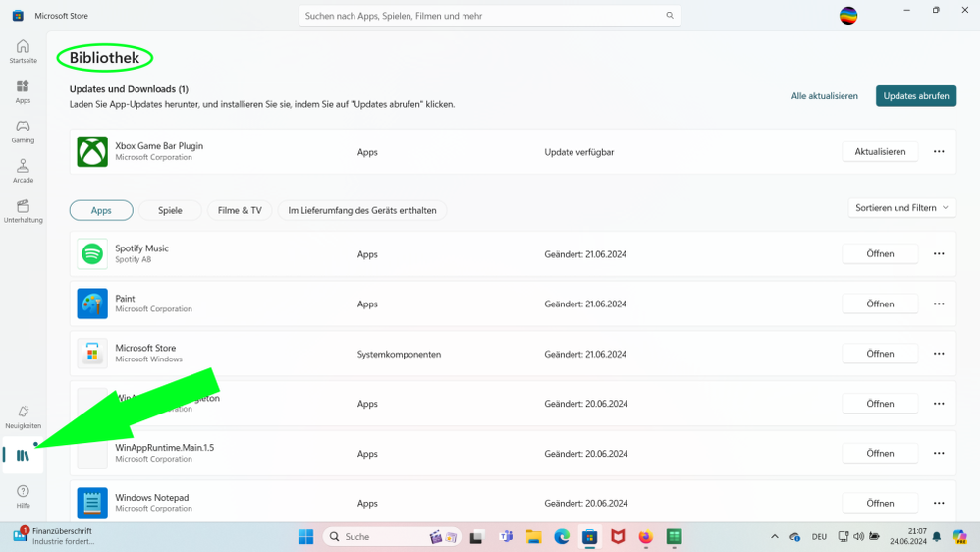This screenshot has width=980, height=552.
Task: Click the Hilfe question mark icon
Action: tap(23, 495)
